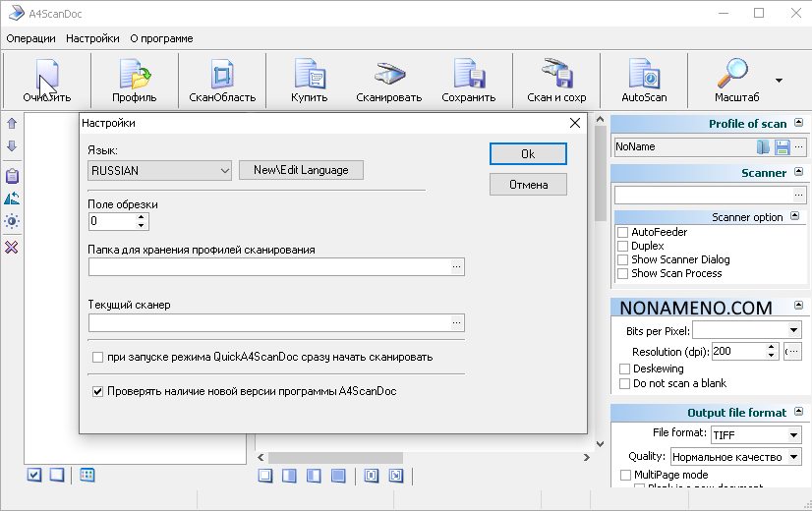Enable the QuickA4ScanDoc auto-start scanning checkbox
812x511 pixels.
[x=97, y=357]
